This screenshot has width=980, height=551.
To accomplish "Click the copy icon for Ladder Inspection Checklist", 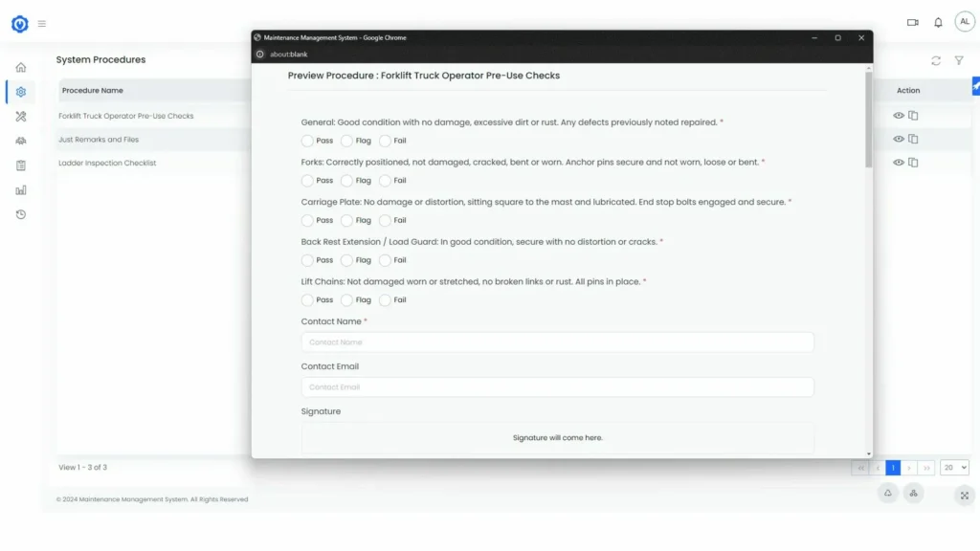I will click(913, 163).
